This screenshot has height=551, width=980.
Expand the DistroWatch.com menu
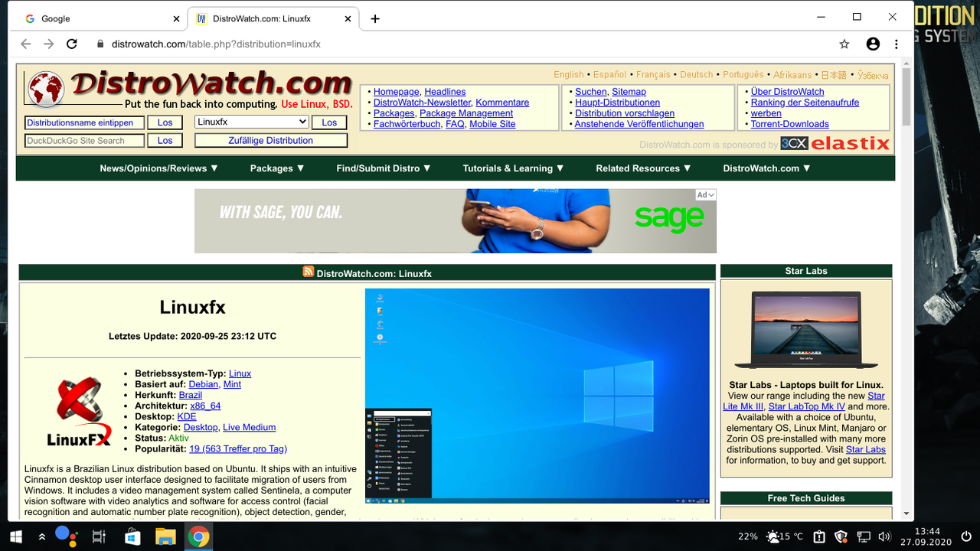click(x=767, y=168)
